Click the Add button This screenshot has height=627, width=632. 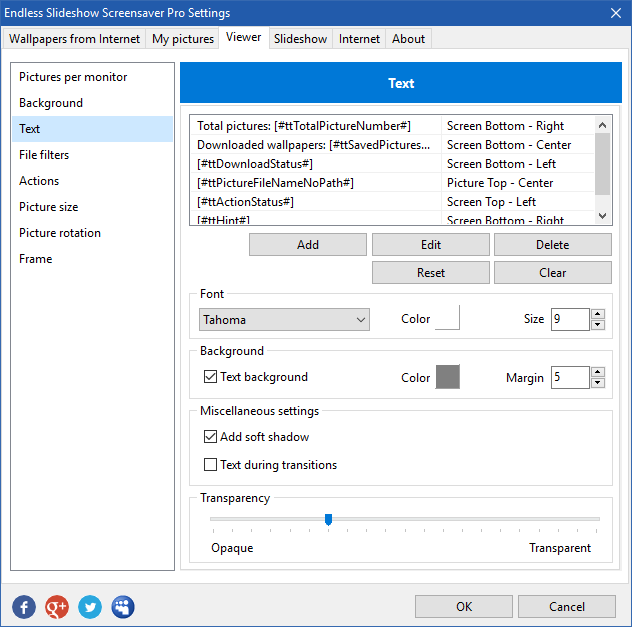tap(308, 245)
